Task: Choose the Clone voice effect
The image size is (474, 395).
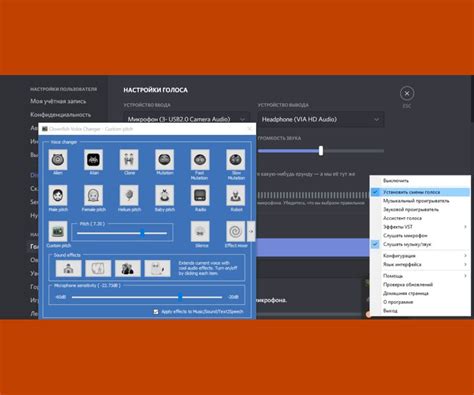Action: (129, 160)
